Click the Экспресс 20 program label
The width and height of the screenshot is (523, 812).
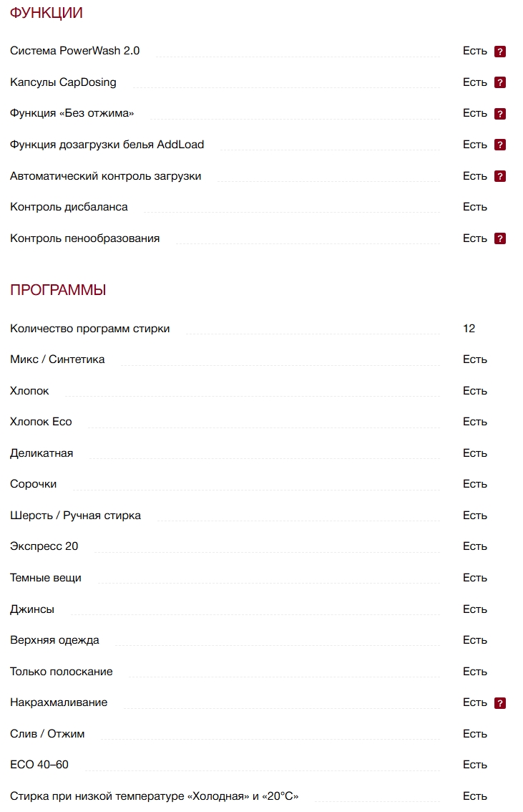pyautogui.click(x=44, y=546)
